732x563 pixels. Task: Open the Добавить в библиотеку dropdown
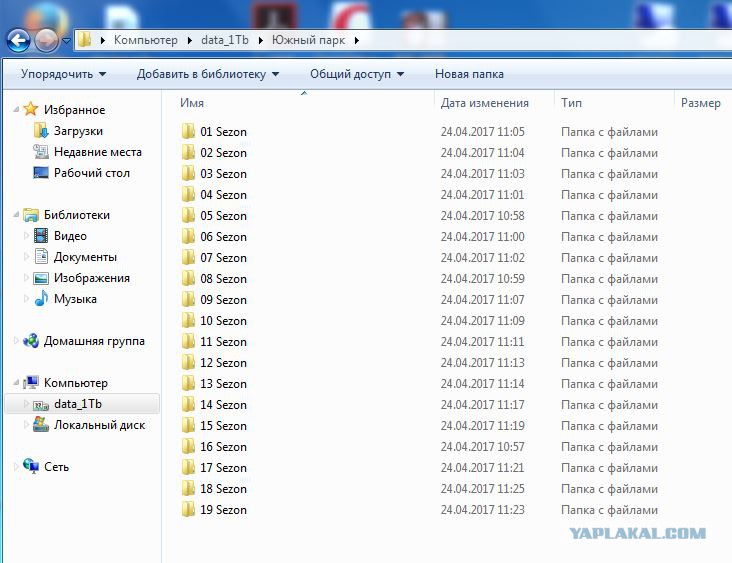click(x=208, y=74)
